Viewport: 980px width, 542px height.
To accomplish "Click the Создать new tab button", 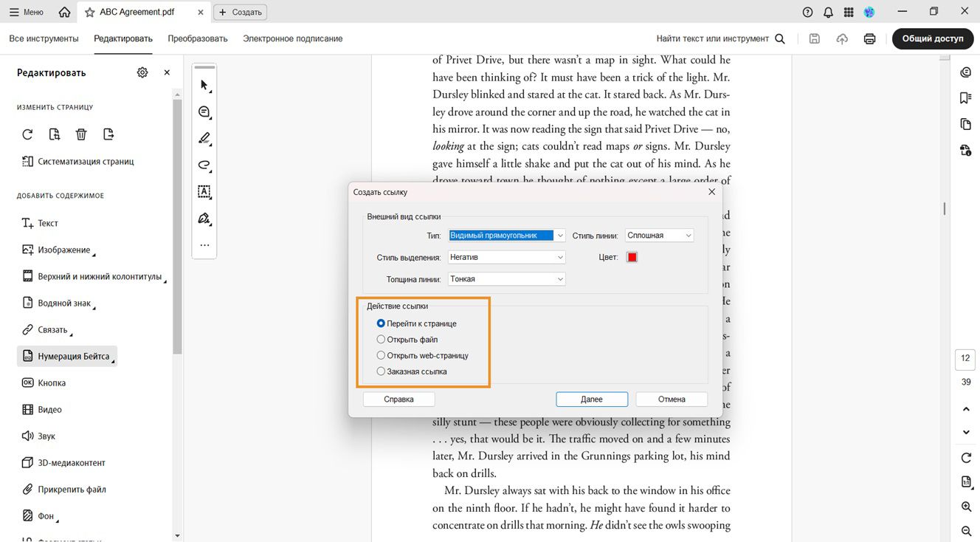I will tap(241, 12).
